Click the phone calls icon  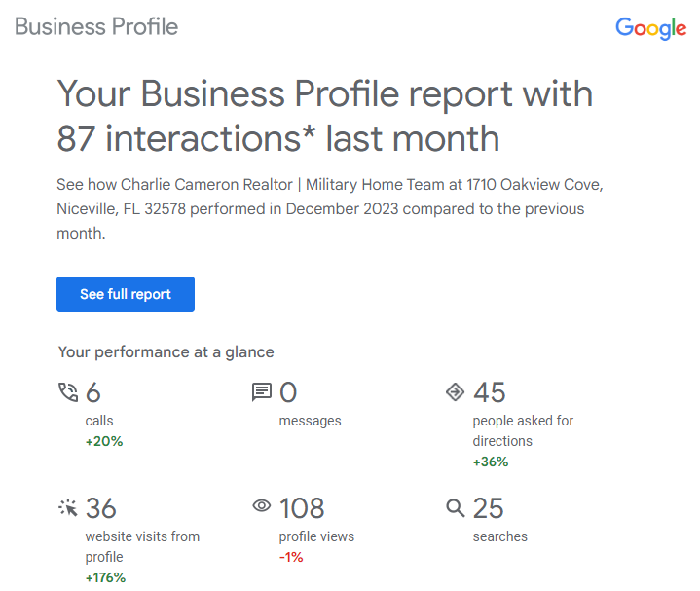pyautogui.click(x=68, y=392)
